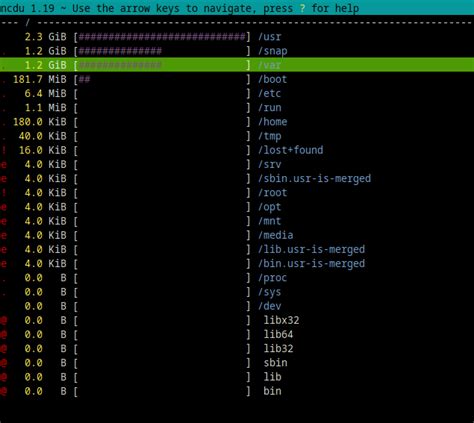The height and width of the screenshot is (423, 474).
Task: Click the red @ flag beside sbin
Action: click(x=4, y=363)
